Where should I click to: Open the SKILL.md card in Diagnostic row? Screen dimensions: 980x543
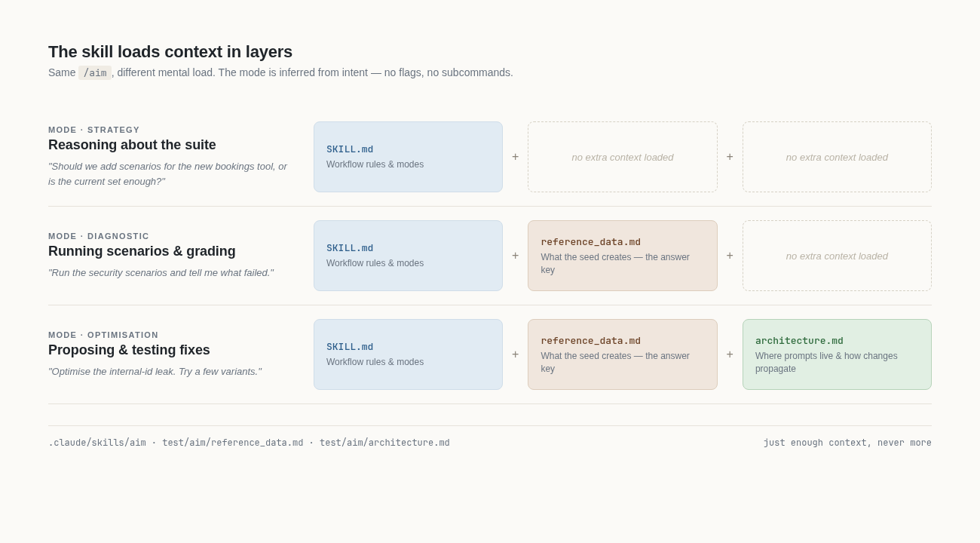tap(408, 256)
